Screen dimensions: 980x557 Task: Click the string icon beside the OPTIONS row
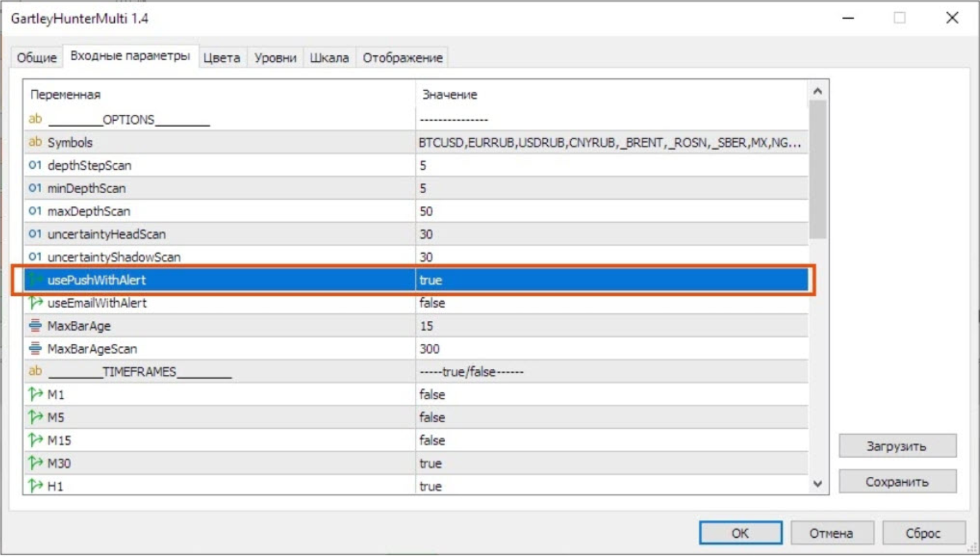[x=35, y=119]
